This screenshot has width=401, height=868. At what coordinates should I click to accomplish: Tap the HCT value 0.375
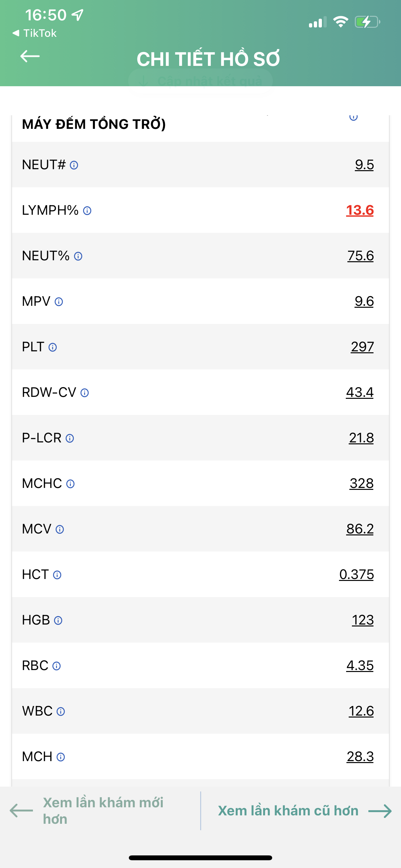coord(356,574)
